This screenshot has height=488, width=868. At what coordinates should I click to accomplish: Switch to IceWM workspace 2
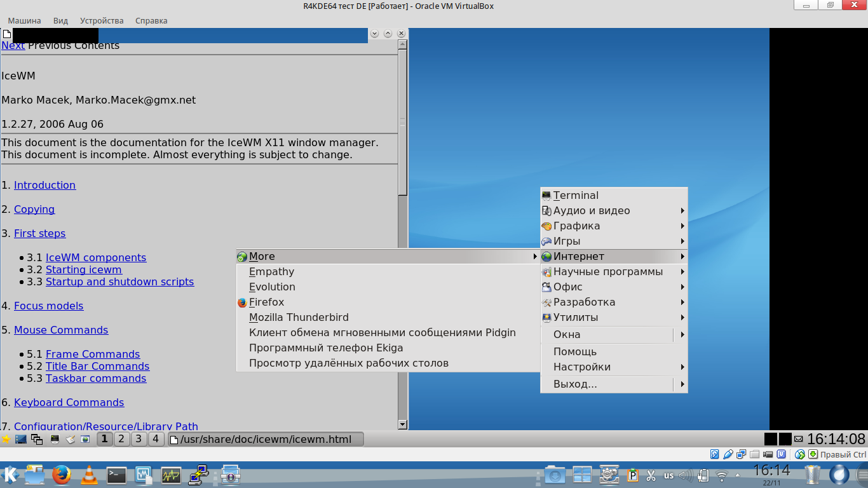click(x=121, y=439)
